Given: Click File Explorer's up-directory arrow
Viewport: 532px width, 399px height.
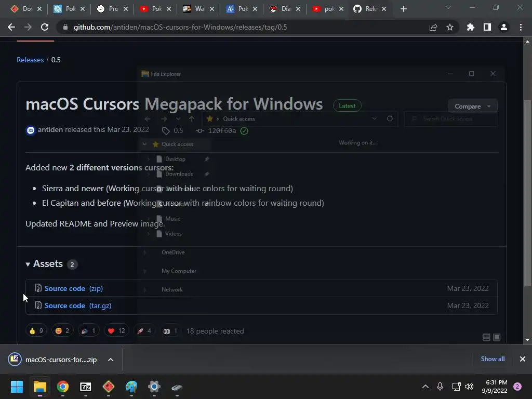Looking at the screenshot, I should [192, 119].
